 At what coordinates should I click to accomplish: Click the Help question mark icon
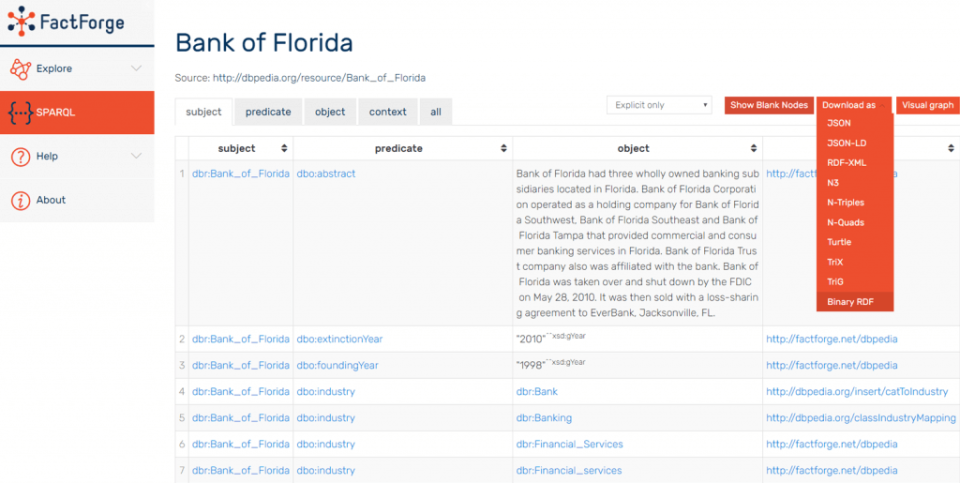coord(20,157)
